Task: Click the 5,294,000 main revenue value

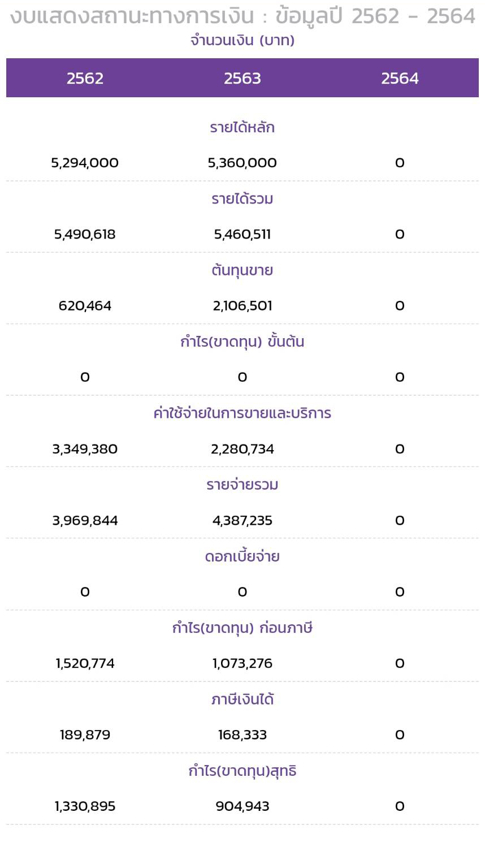Action: (85, 163)
